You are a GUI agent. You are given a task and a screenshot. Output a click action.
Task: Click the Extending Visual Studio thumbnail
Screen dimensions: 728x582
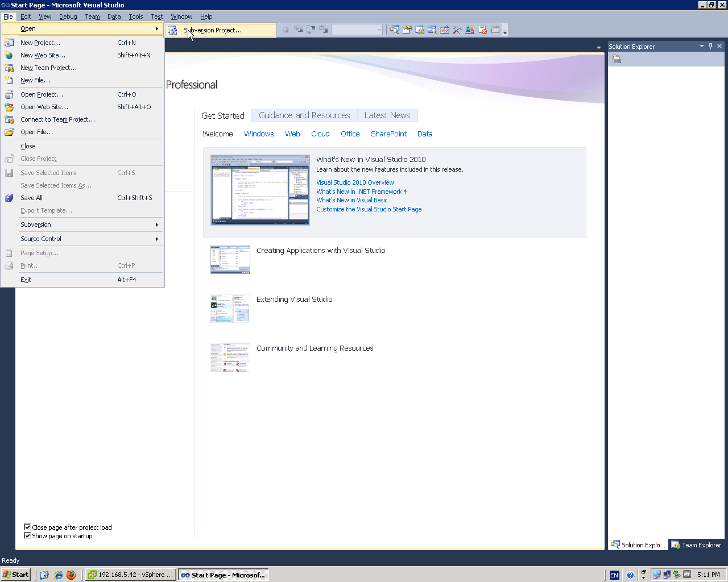(230, 309)
